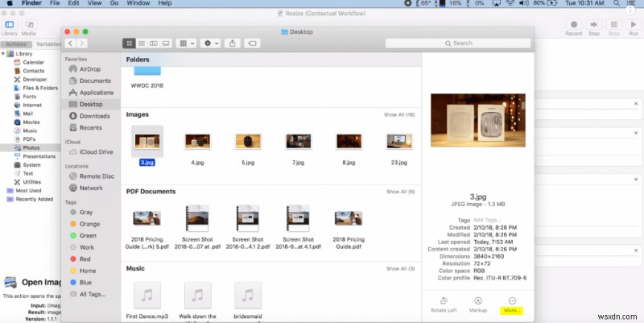Switch Finder to column view
644x323 pixels.
[154, 43]
